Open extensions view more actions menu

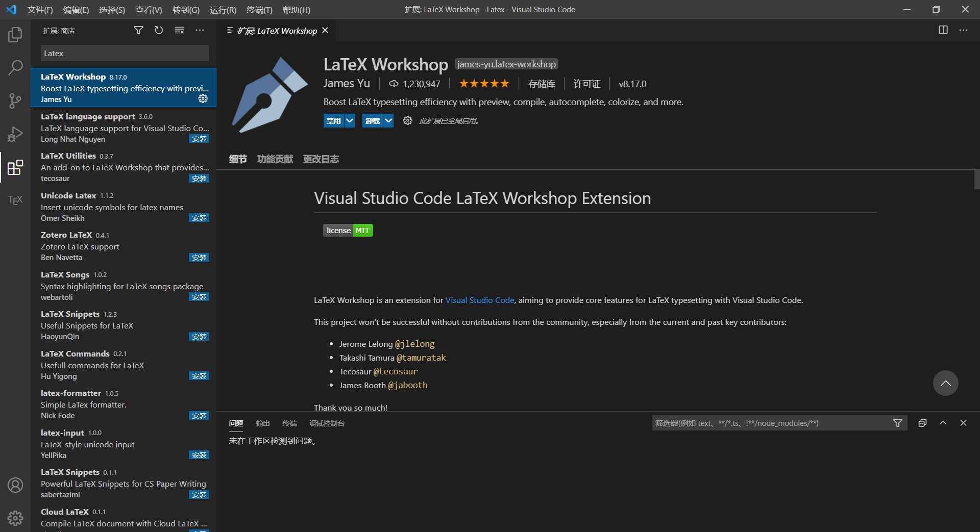click(200, 31)
